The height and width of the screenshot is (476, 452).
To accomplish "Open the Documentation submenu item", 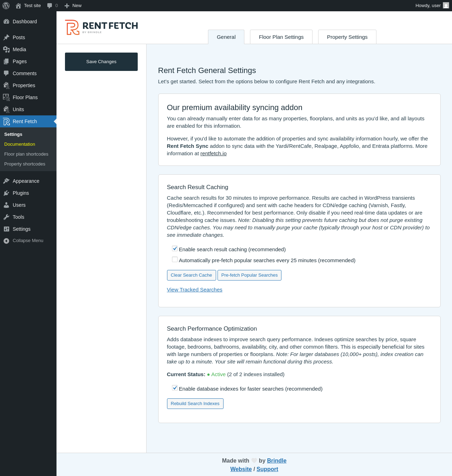I will [20, 144].
